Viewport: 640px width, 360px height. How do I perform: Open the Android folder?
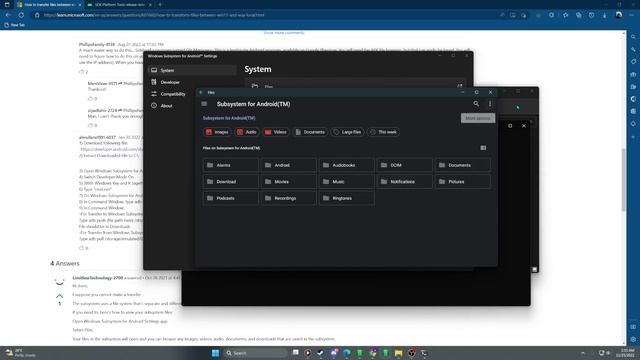click(x=289, y=165)
